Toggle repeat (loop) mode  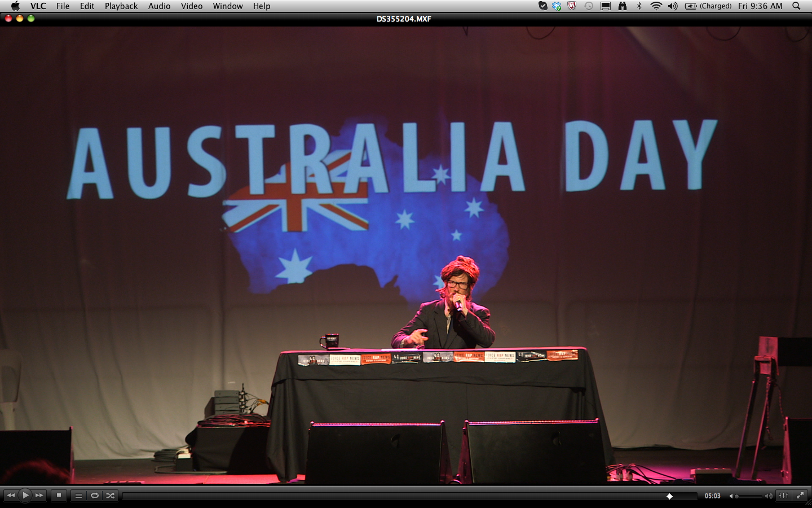click(94, 496)
